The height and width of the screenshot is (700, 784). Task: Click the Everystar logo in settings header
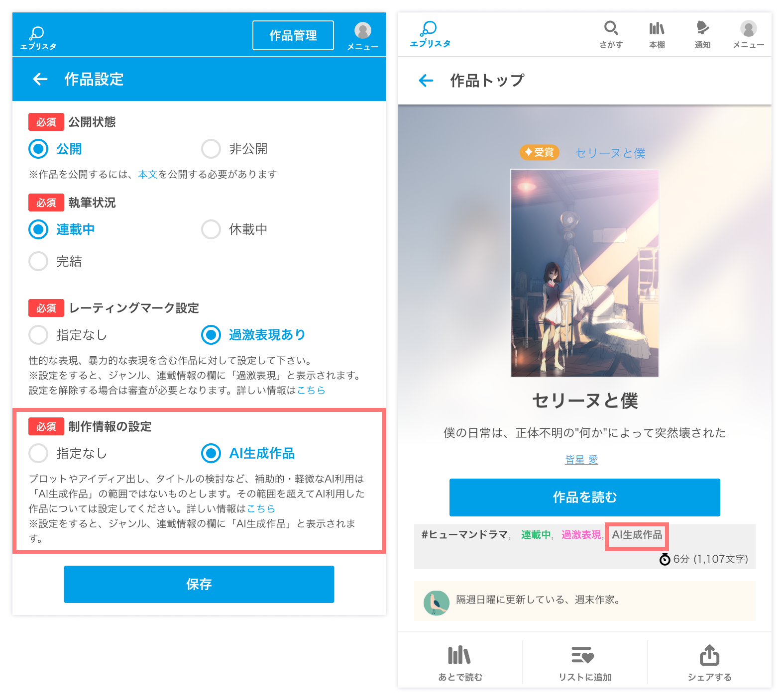pos(38,38)
